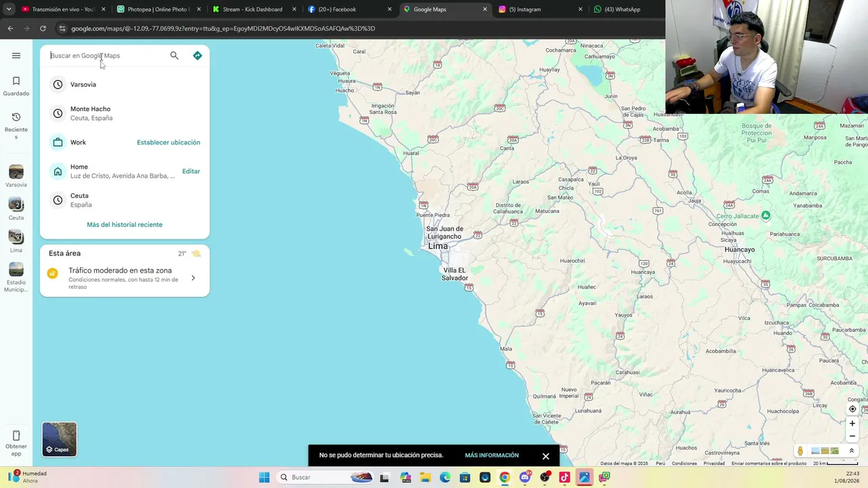This screenshot has height=488, width=868.
Task: Open Privacidad link in map footer
Action: [714, 464]
